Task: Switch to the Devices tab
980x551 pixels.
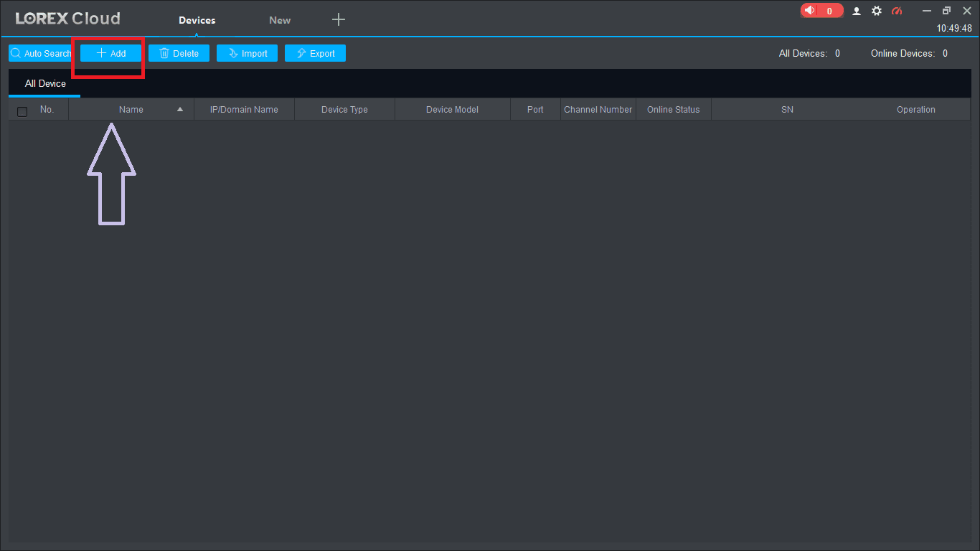Action: (x=196, y=20)
